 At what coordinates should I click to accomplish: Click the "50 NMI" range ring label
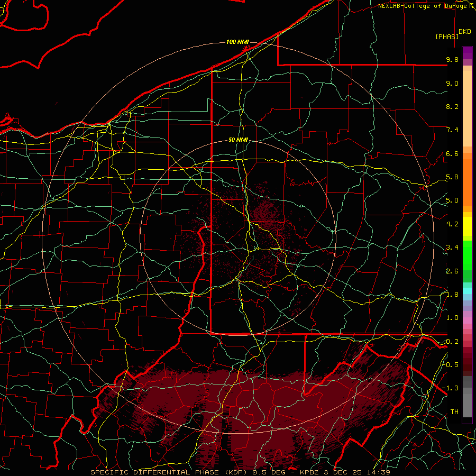point(238,140)
